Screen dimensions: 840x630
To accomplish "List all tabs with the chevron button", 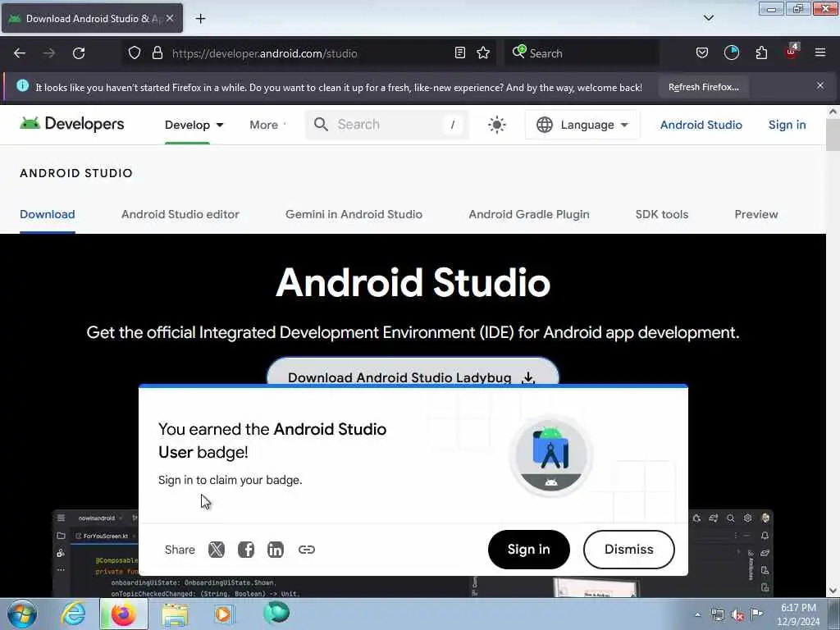I will click(708, 18).
